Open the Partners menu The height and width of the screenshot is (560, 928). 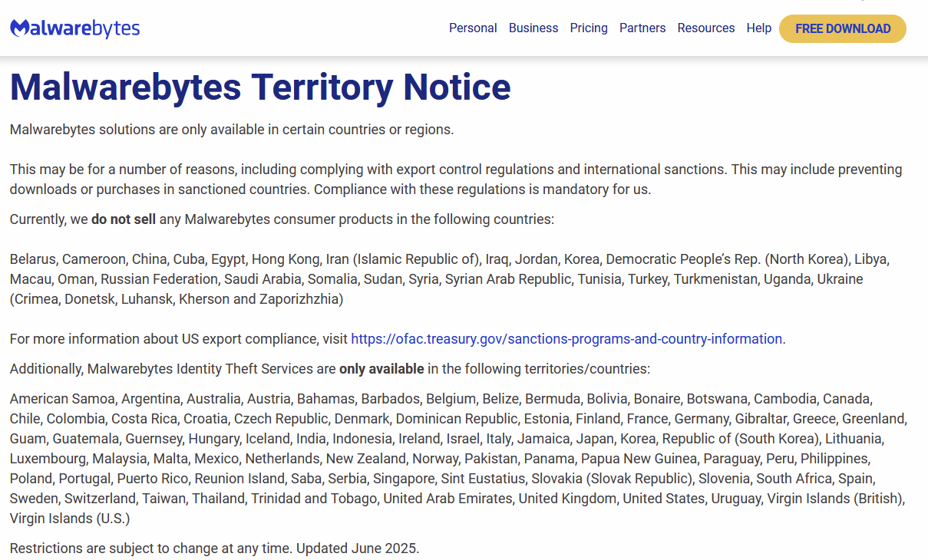point(642,28)
